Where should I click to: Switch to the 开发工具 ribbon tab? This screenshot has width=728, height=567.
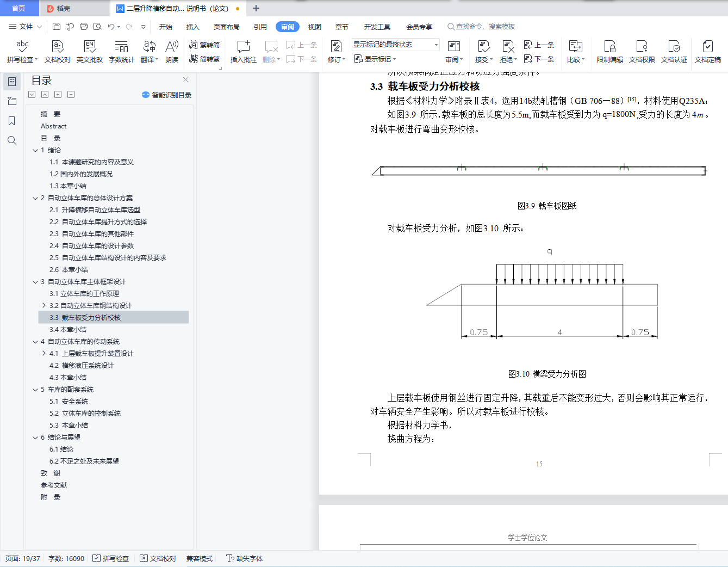click(377, 27)
